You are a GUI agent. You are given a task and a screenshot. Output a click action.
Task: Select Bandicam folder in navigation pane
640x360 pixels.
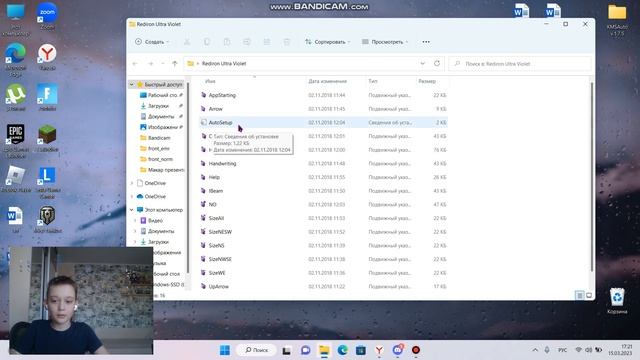pos(159,138)
